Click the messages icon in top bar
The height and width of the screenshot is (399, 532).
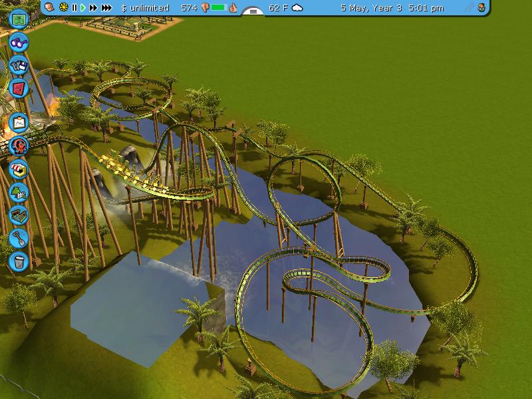(49, 7)
